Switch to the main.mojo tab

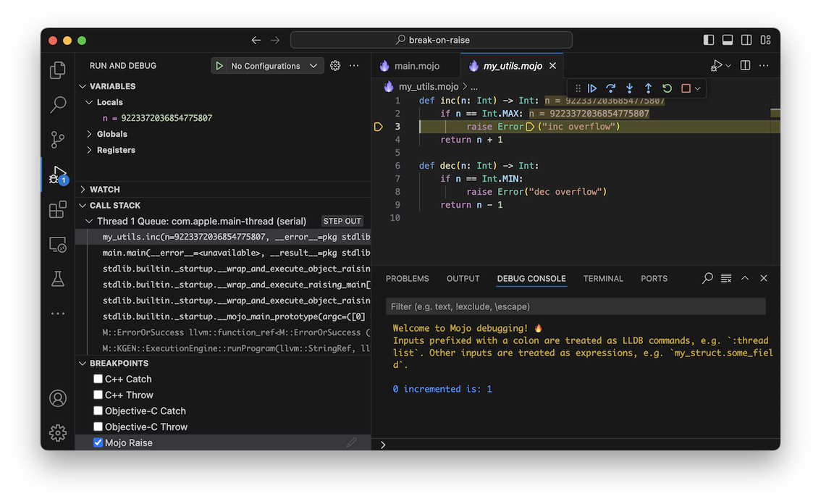pyautogui.click(x=416, y=65)
